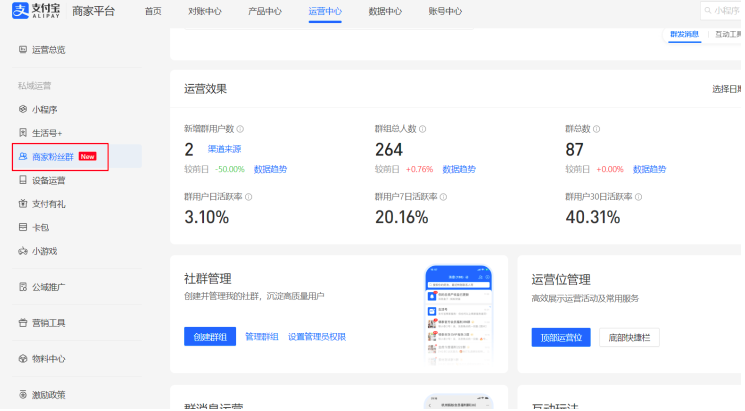745x411 pixels.
Task: Open 小程序 in the sidebar
Action: (44, 109)
